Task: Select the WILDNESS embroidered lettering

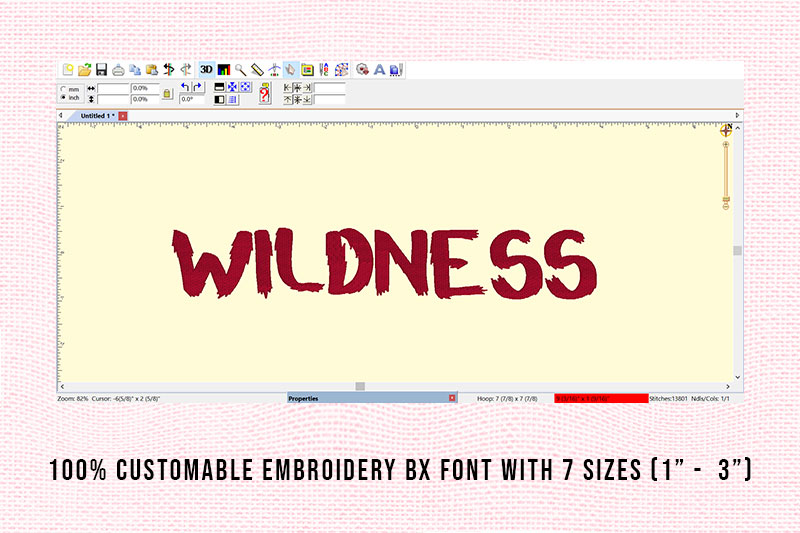Action: click(x=385, y=263)
